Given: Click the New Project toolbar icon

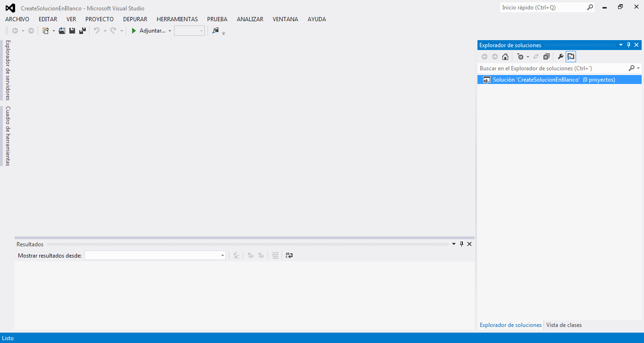Looking at the screenshot, I should pos(45,31).
